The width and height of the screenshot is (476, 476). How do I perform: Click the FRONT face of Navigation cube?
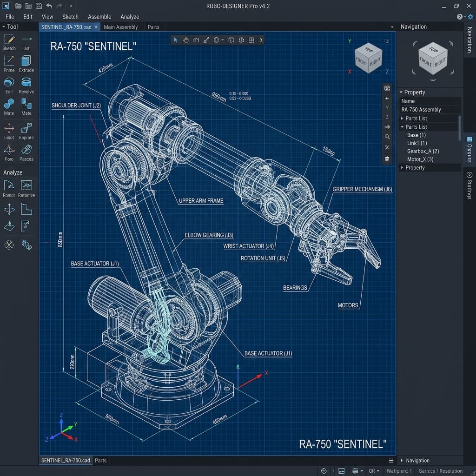425,63
